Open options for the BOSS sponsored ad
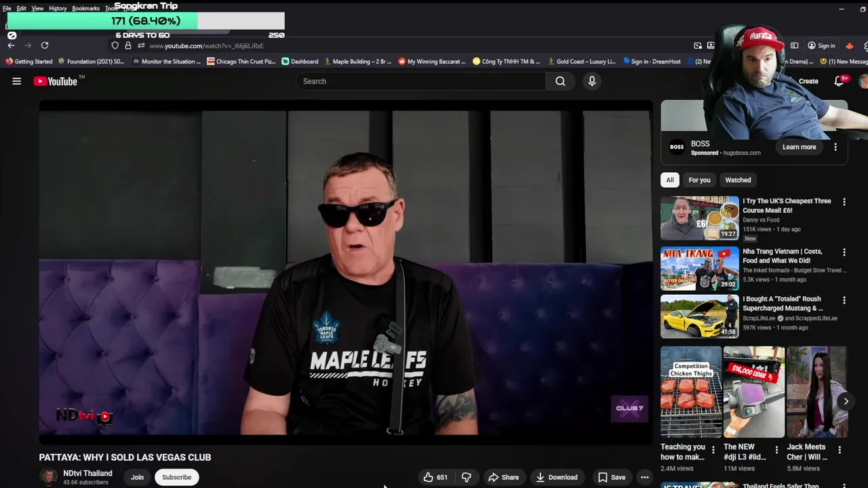Image resolution: width=868 pixels, height=488 pixels. tap(835, 147)
